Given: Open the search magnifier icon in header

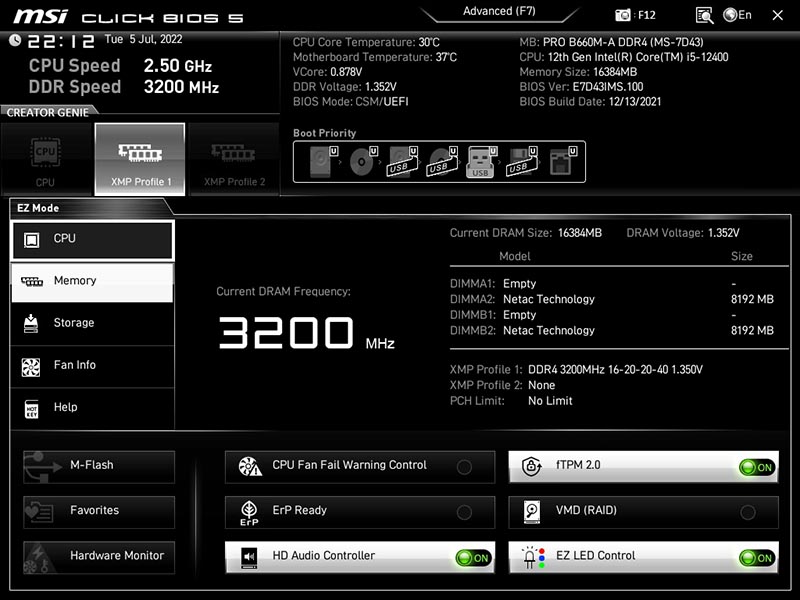Looking at the screenshot, I should (x=704, y=15).
